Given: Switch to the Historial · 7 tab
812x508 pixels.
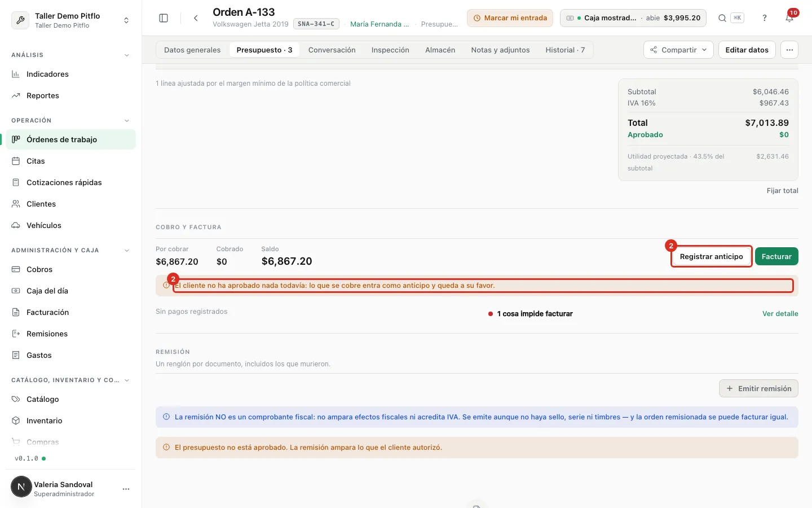Looking at the screenshot, I should (565, 50).
